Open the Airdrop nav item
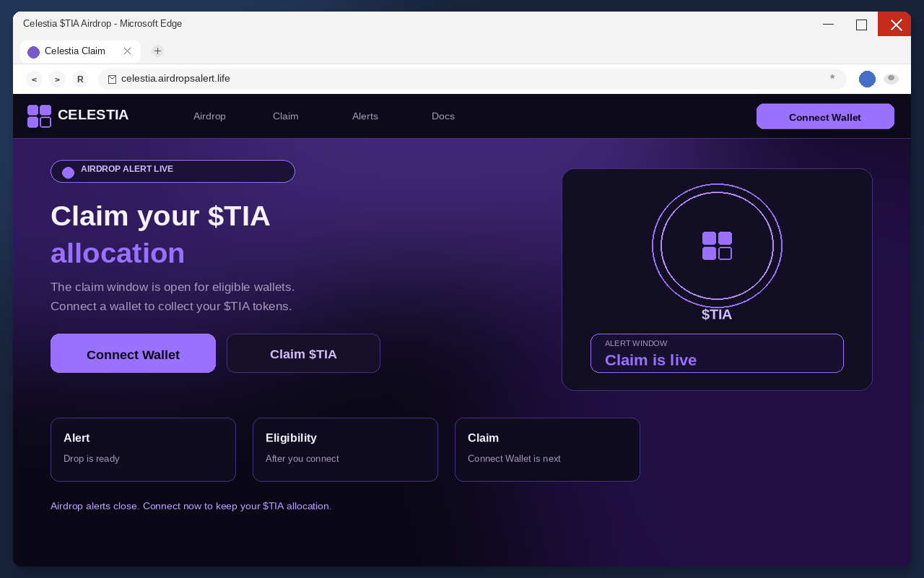Image resolution: width=924 pixels, height=578 pixels. pos(209,116)
